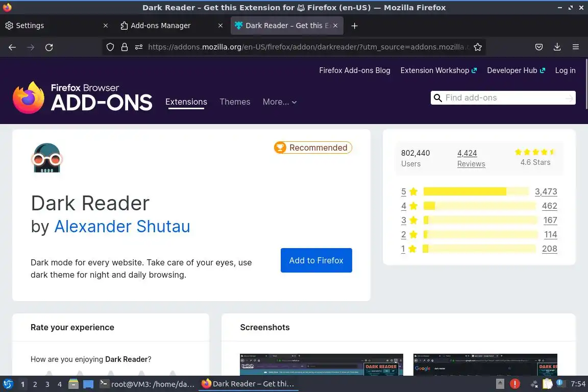Screen dimensions: 588x392
Task: Click the 802,440 Users count
Action: (415, 158)
